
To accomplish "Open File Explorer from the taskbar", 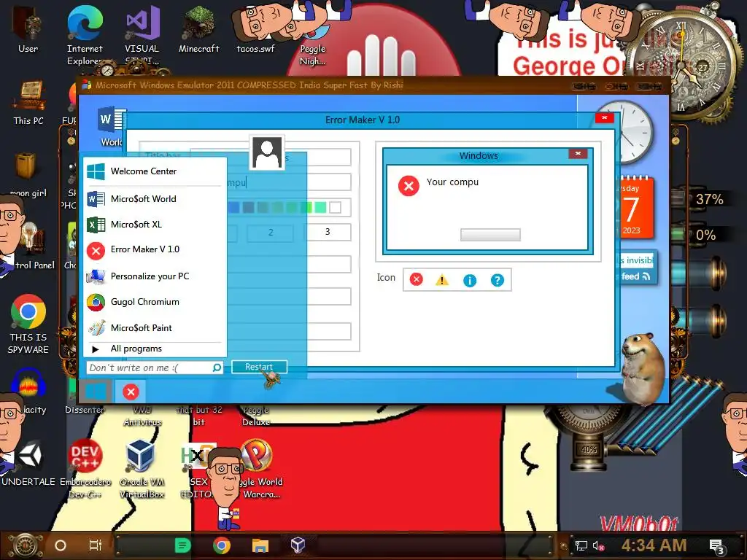I will pos(260,545).
